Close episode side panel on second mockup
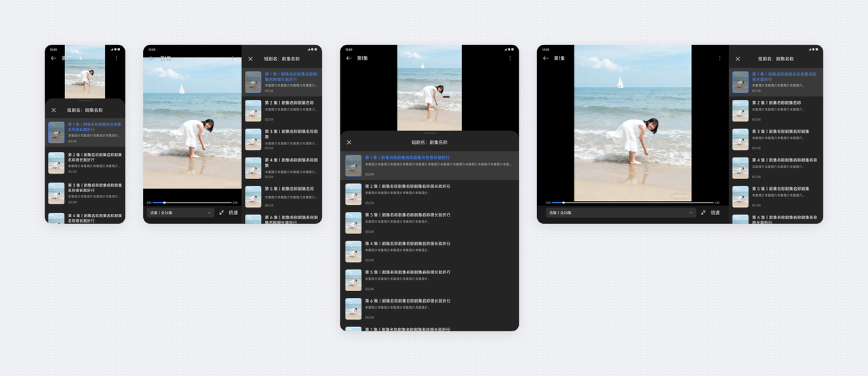Viewport: 868px width, 376px height. 250,59
